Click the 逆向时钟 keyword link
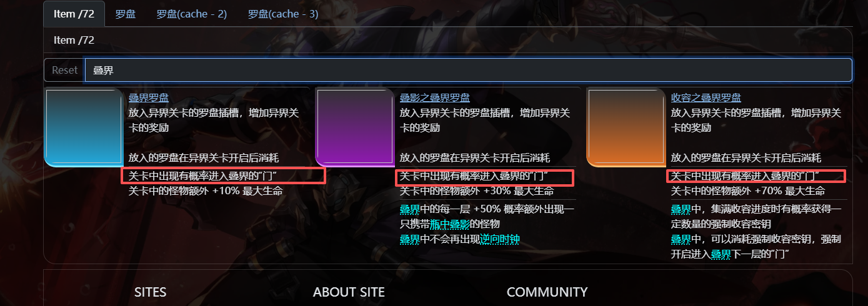This screenshot has height=306, width=868. [x=500, y=239]
